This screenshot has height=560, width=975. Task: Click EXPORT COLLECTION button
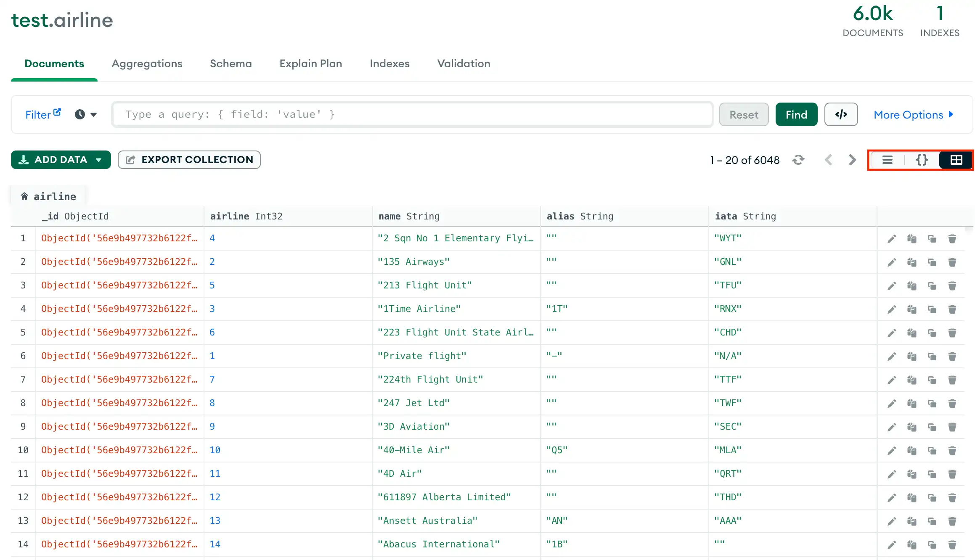(x=189, y=160)
